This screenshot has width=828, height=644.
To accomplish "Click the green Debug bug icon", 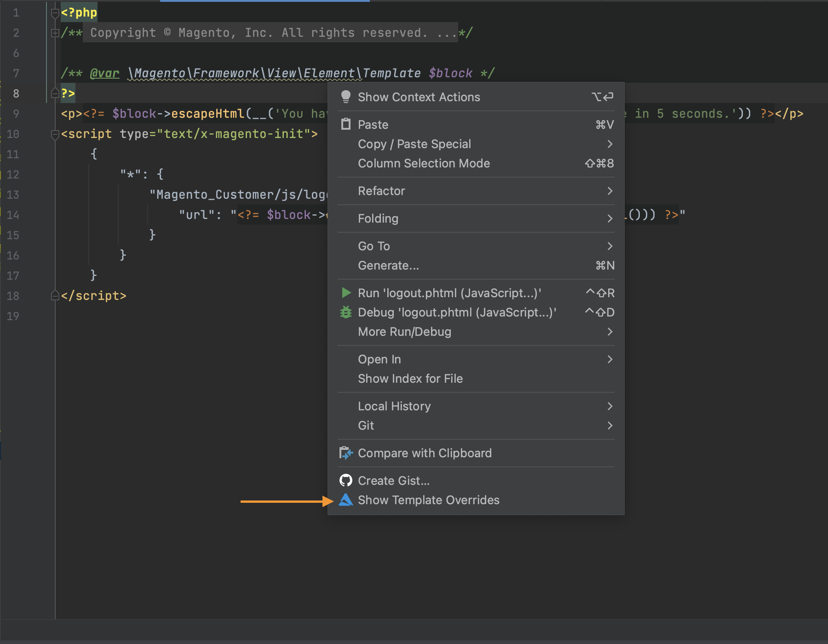I will pyautogui.click(x=346, y=312).
